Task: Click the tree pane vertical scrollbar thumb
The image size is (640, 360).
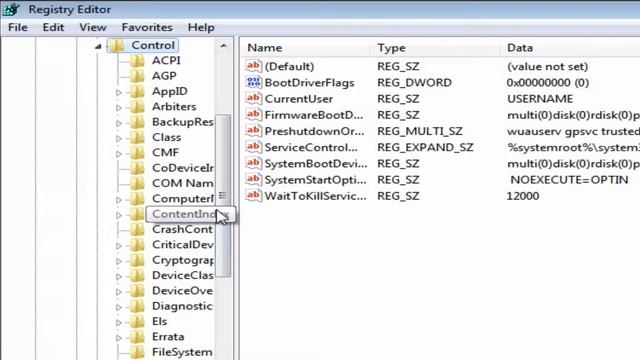Action: [x=223, y=196]
